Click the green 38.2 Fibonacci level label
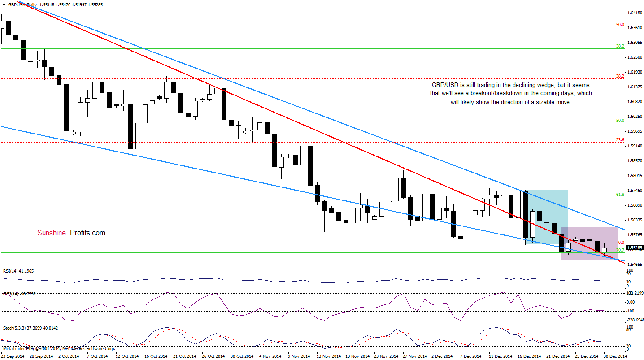The width and height of the screenshot is (644, 360). point(620,46)
